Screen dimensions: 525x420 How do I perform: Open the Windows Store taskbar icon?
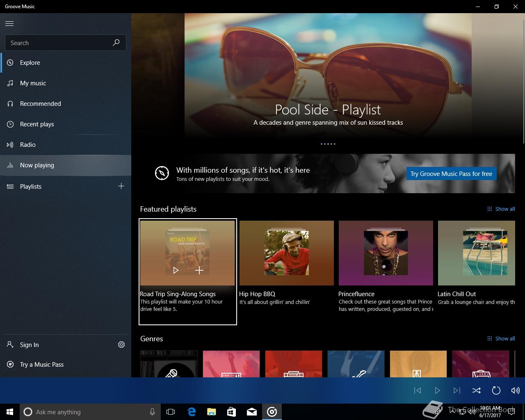232,412
